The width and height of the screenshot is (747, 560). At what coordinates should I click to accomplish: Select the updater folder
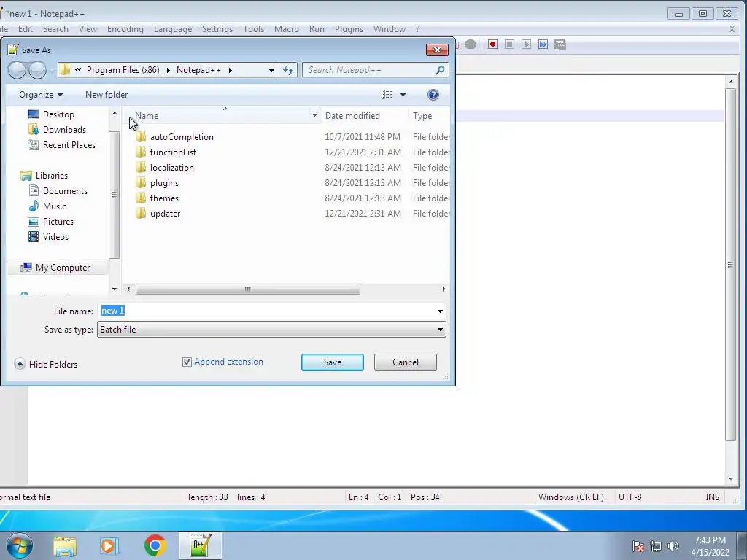[x=165, y=213]
